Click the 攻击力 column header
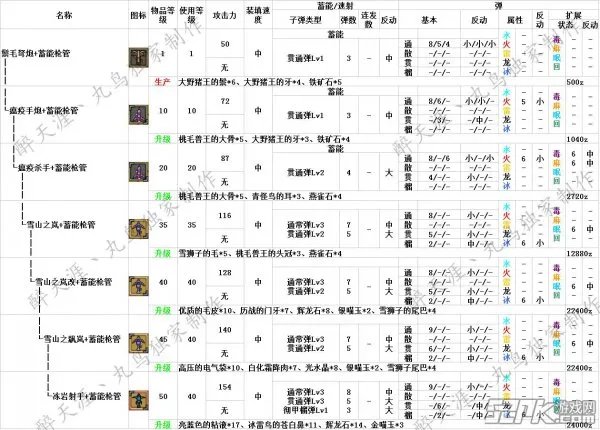 pos(225,16)
